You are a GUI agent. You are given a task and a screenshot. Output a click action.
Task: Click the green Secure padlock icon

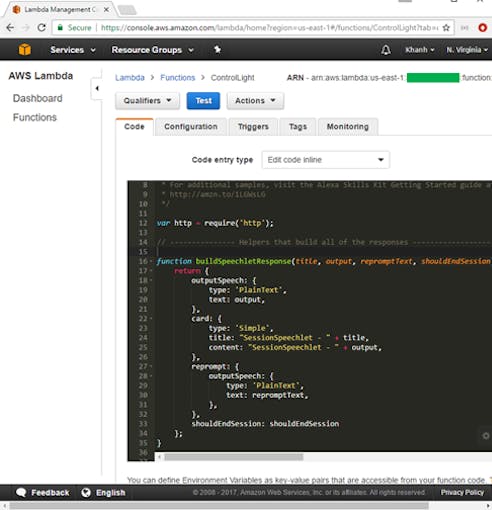(x=60, y=28)
